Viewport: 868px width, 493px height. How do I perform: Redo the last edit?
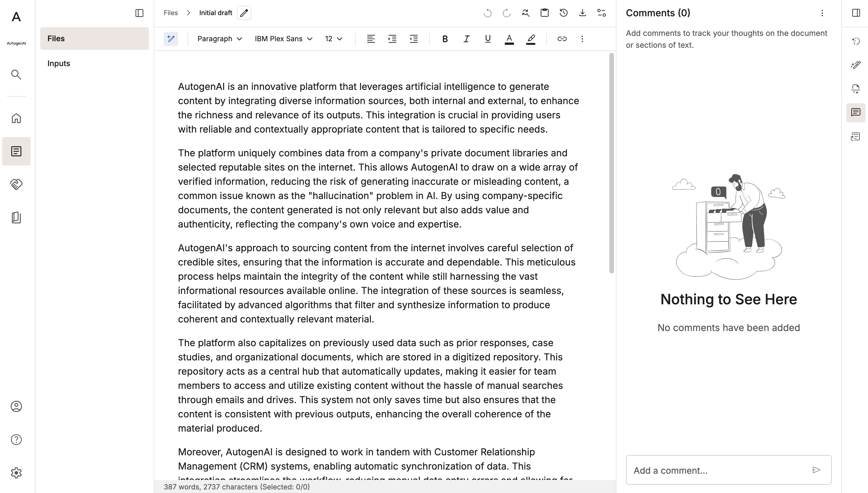pos(506,13)
